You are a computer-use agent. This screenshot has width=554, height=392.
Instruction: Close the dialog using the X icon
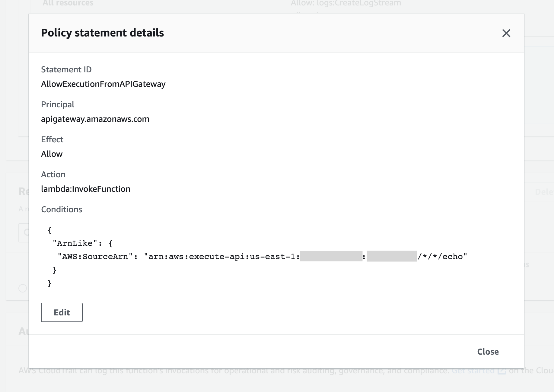506,33
